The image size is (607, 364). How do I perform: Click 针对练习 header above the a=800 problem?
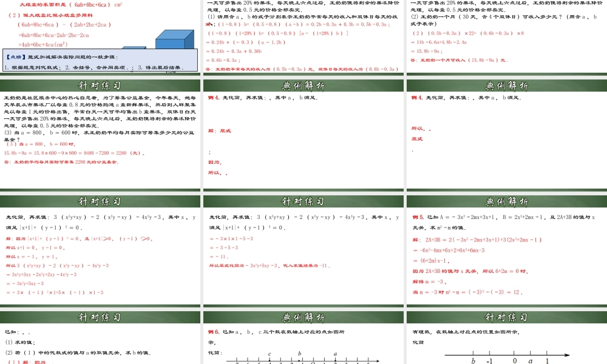coord(100,85)
